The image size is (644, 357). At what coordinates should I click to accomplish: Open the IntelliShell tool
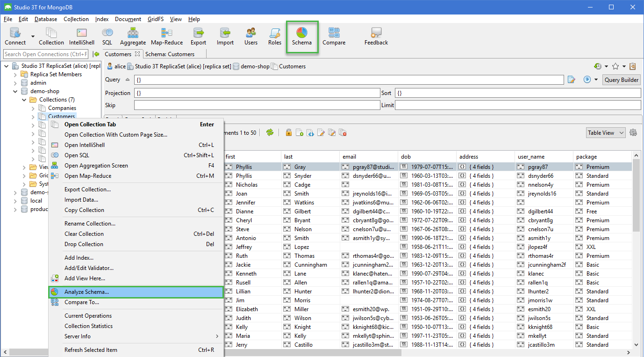click(x=82, y=36)
